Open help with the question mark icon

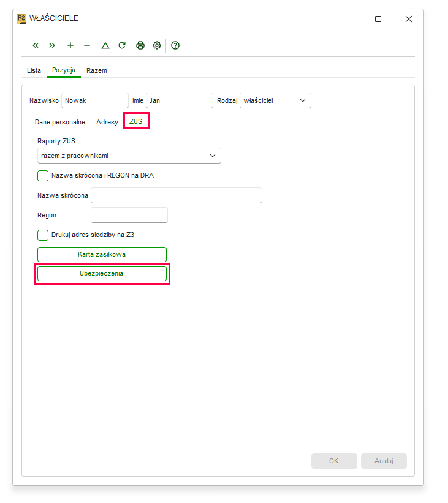coord(175,45)
